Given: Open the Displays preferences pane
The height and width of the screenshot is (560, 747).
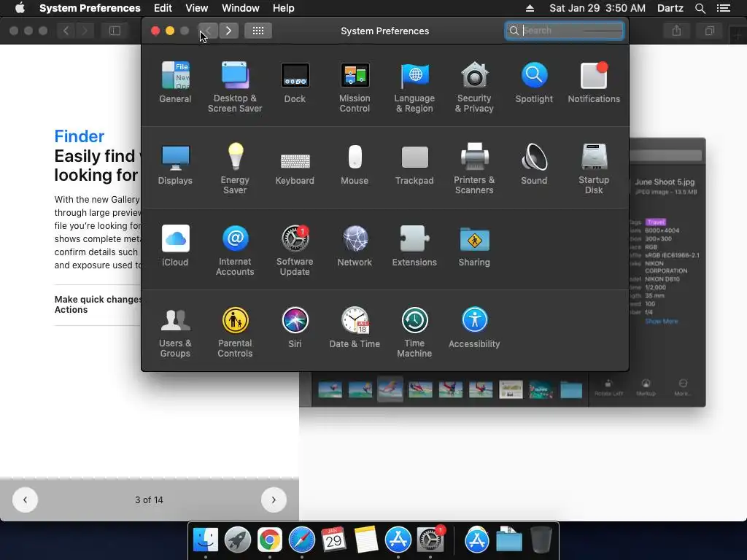Looking at the screenshot, I should point(175,164).
